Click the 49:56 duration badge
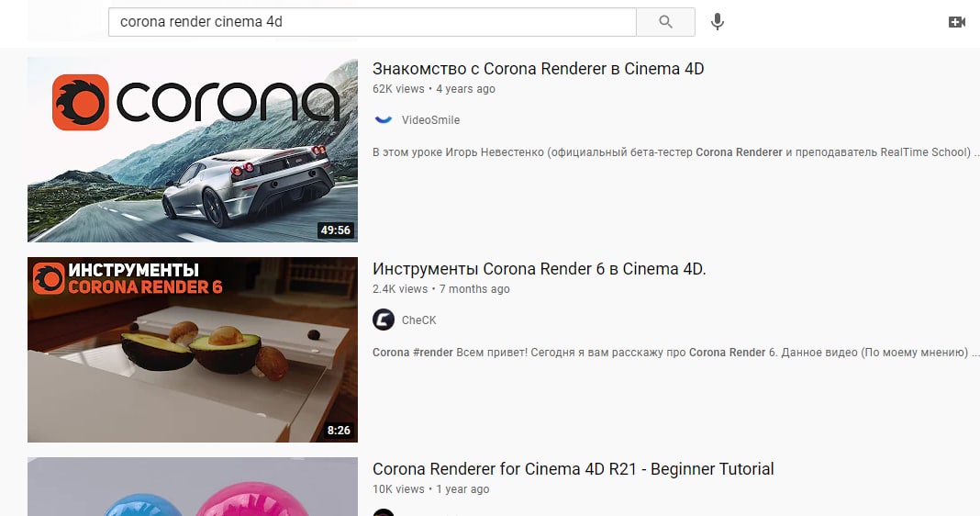The image size is (980, 516). (x=336, y=230)
